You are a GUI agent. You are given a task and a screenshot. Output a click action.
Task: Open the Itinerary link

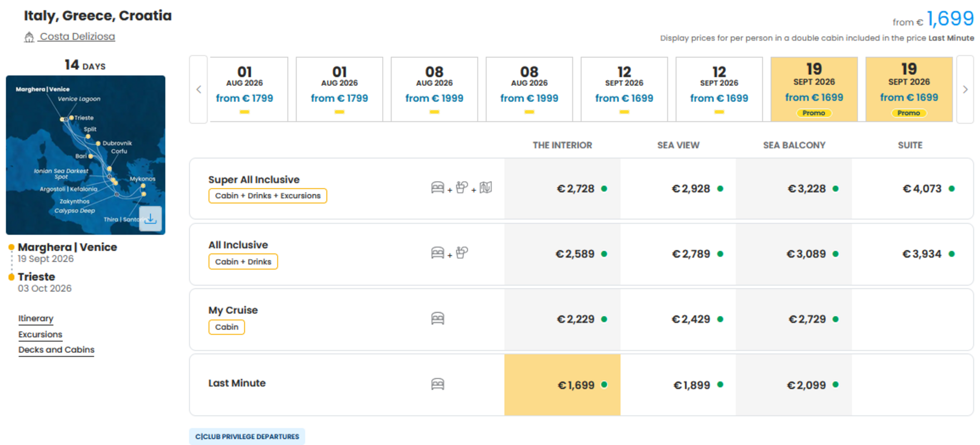[36, 319]
